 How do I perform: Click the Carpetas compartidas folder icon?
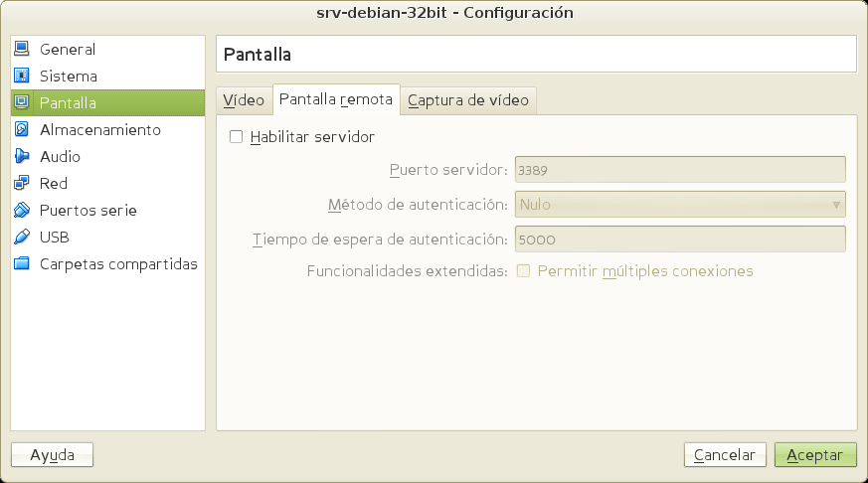pos(22,263)
